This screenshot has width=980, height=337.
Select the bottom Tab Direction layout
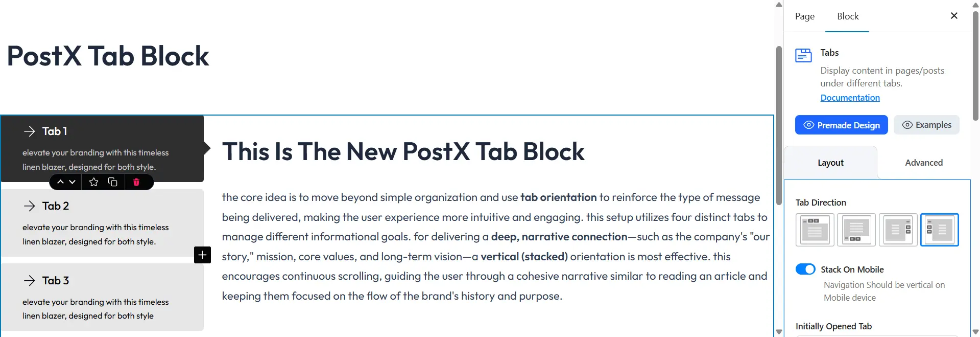(856, 230)
